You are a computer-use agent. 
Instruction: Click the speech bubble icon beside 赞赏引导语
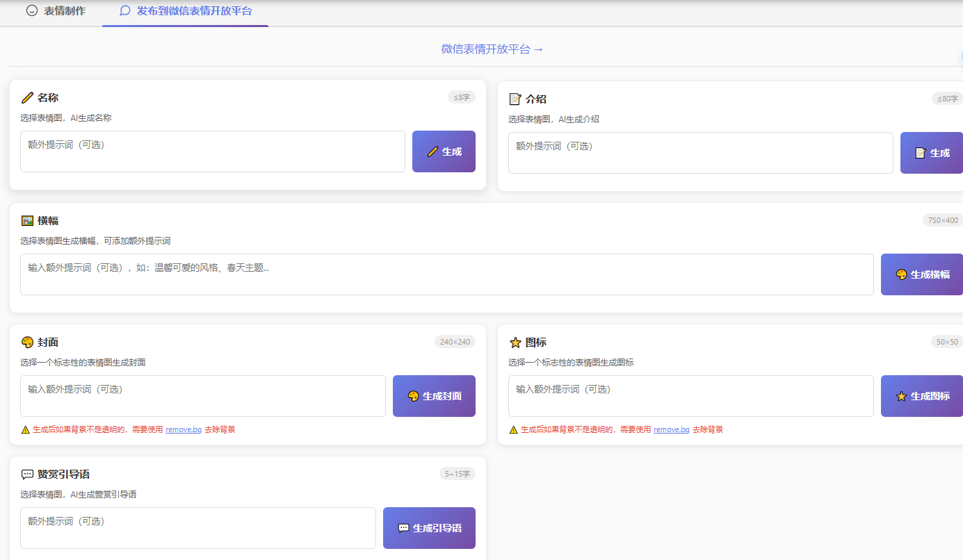tap(28, 475)
